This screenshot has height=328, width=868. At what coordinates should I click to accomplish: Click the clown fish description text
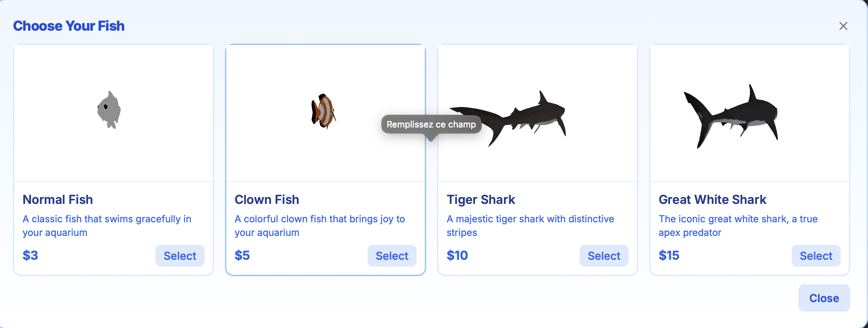[320, 226]
